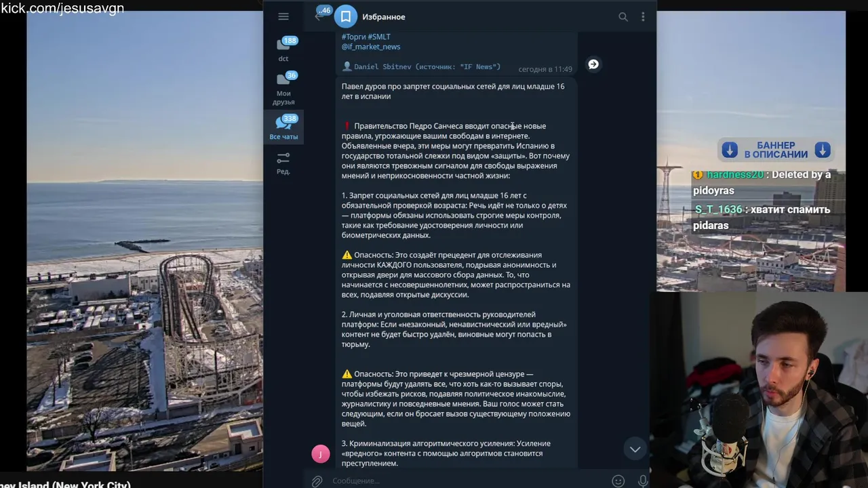Click the БАННЕР В ОПИСАНИИ overlay banner

[x=776, y=150]
